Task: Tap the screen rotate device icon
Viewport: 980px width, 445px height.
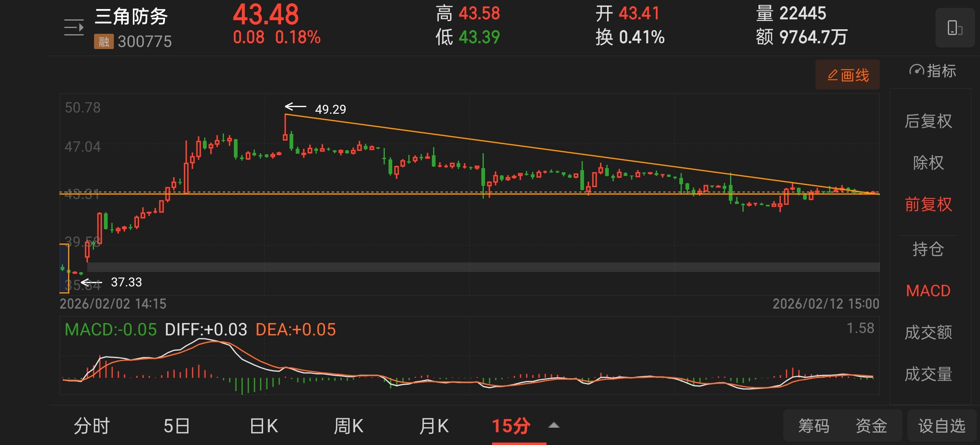Action: pos(954,28)
